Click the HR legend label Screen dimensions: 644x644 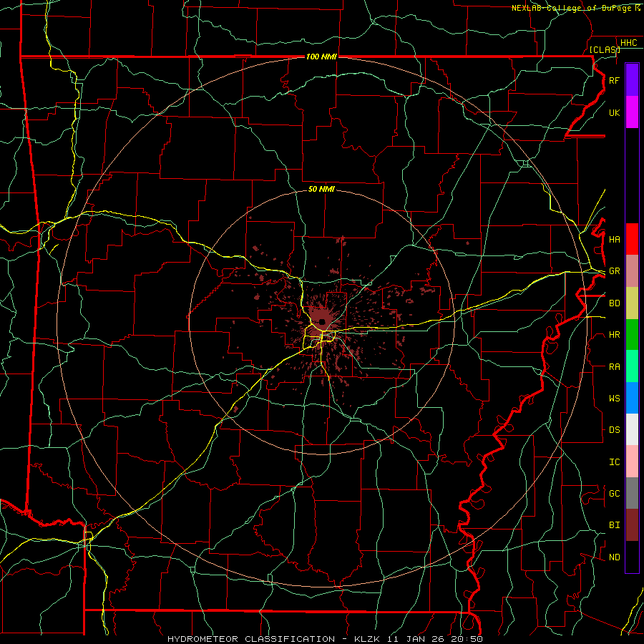(x=615, y=335)
